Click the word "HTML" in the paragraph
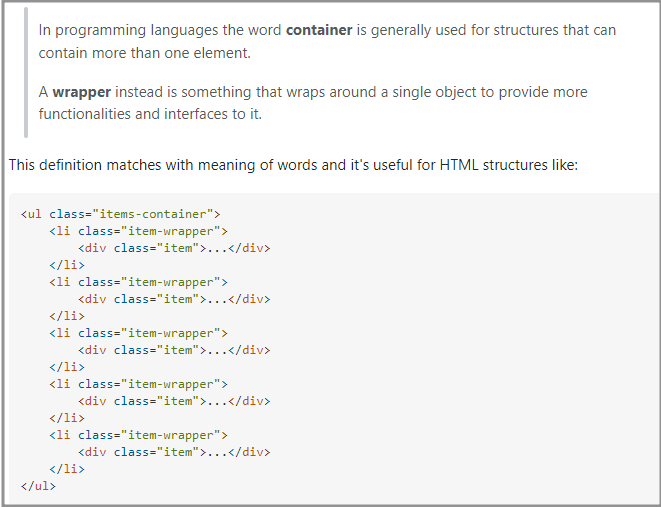 point(457,164)
